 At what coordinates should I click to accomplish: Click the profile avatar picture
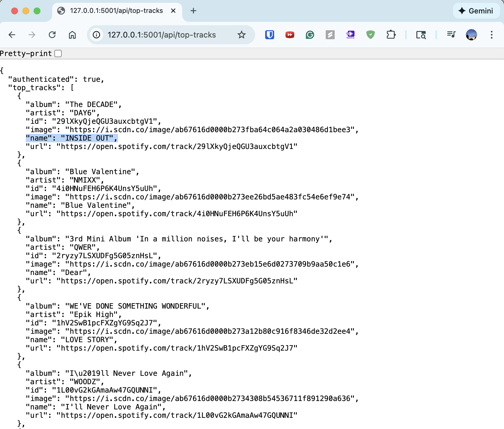(x=471, y=35)
